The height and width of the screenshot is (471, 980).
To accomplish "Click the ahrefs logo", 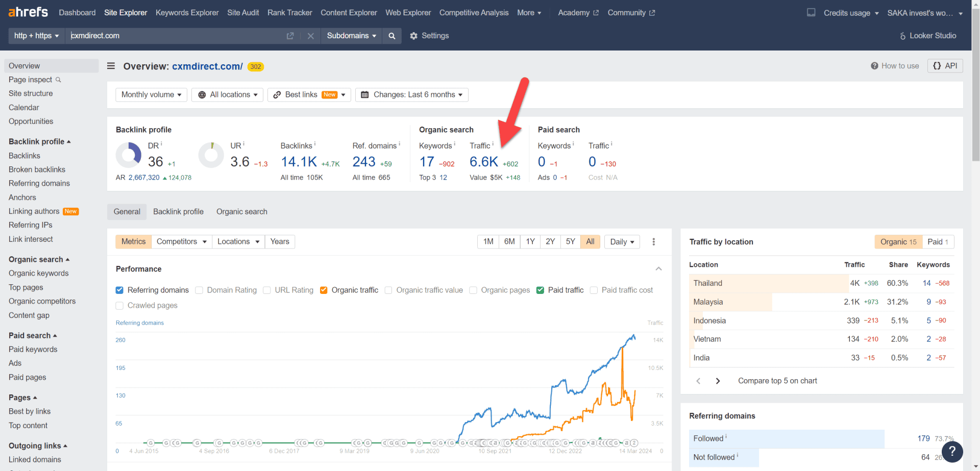I will (x=28, y=12).
